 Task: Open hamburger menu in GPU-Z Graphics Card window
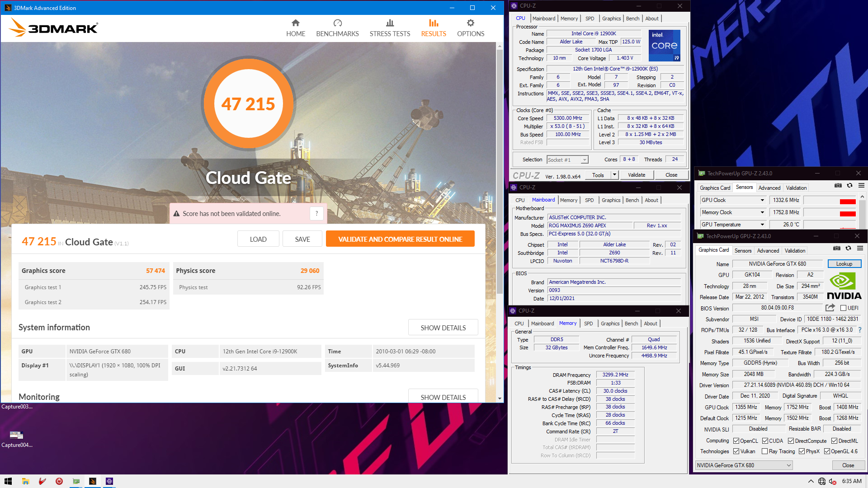[860, 249]
